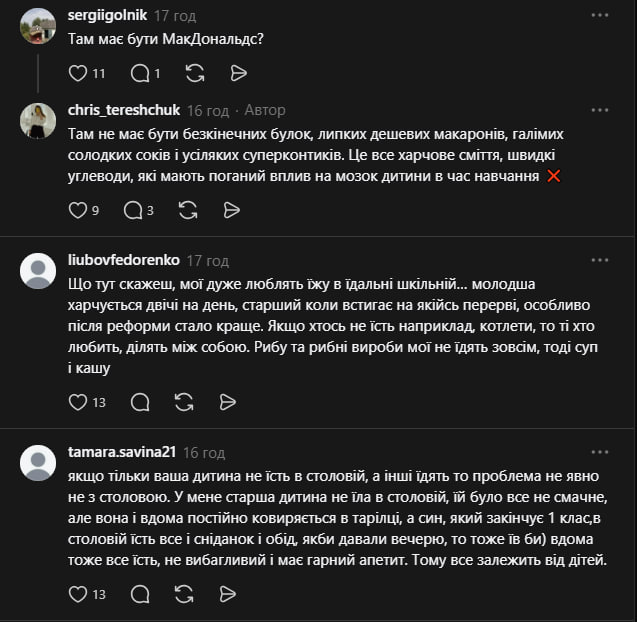
Task: Open more options for sergiigolnik's comment
Action: pyautogui.click(x=600, y=15)
